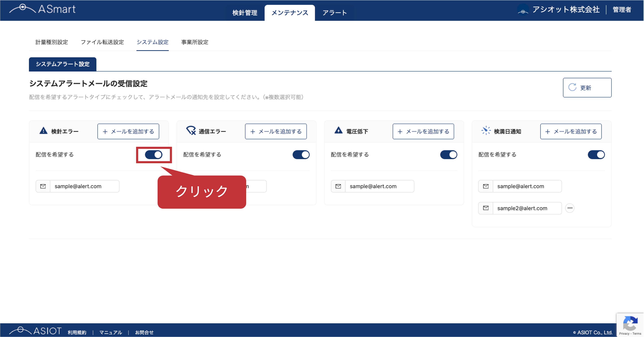
Task: Click the 電圧低下 voltage warning icon
Action: pos(339,130)
